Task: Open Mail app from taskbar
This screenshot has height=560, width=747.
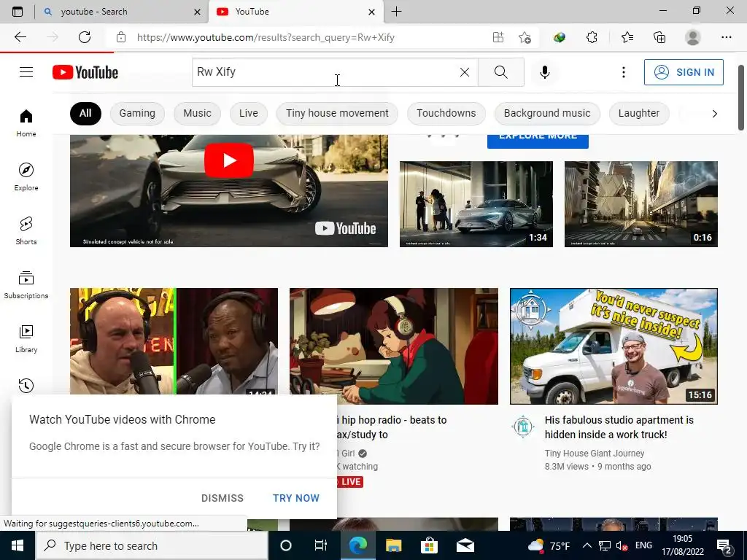Action: pyautogui.click(x=465, y=545)
